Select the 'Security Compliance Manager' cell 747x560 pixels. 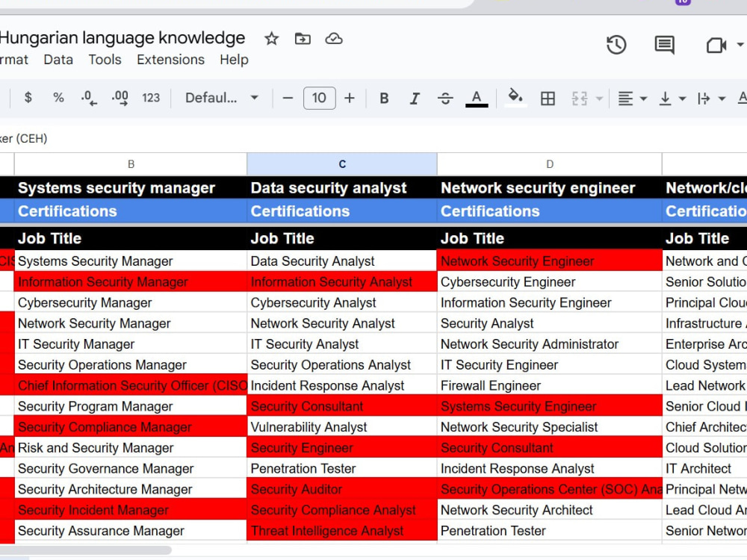point(131,426)
